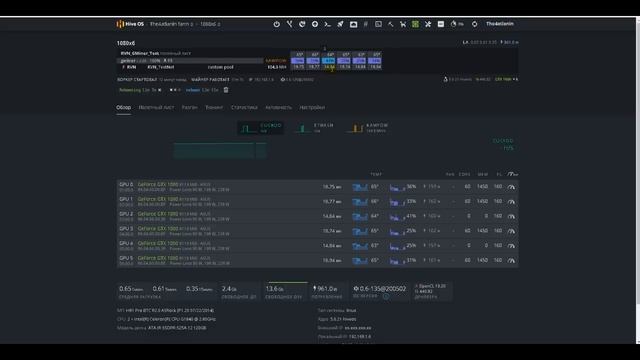Open the TheAelianin farm breadcrumb dropdown
640x360 pixels.
(171, 24)
